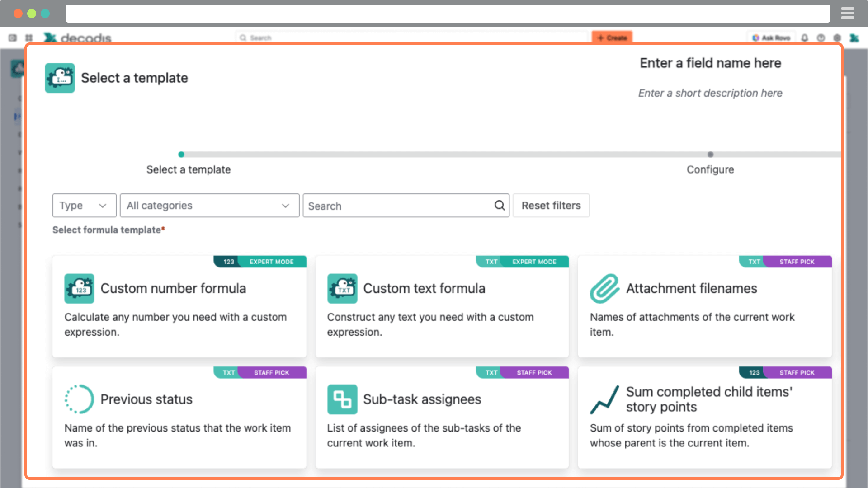Click the story points line chart icon

click(604, 399)
